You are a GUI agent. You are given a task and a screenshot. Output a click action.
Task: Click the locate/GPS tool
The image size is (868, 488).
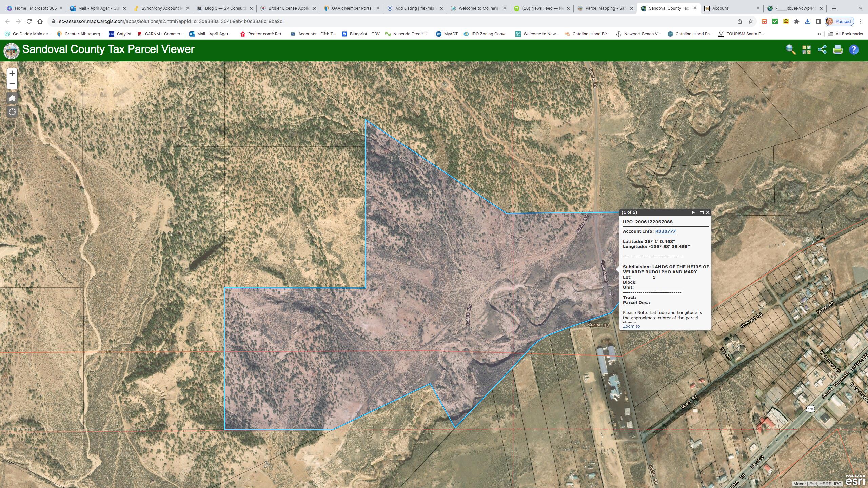click(12, 112)
